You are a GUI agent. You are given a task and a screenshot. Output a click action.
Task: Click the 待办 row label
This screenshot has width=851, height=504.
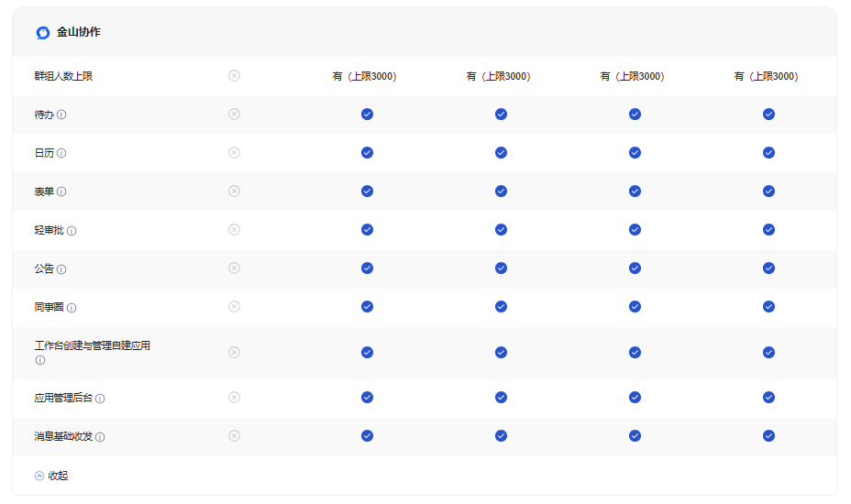pos(44,115)
